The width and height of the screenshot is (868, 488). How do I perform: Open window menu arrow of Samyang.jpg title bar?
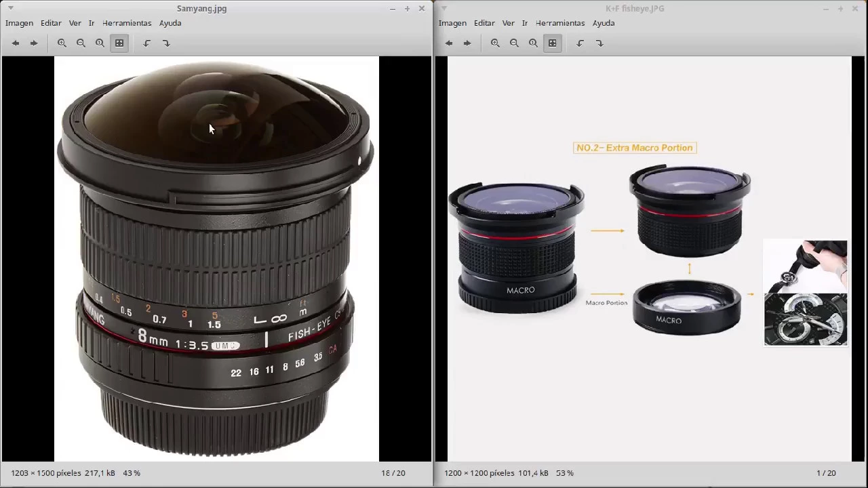10,8
